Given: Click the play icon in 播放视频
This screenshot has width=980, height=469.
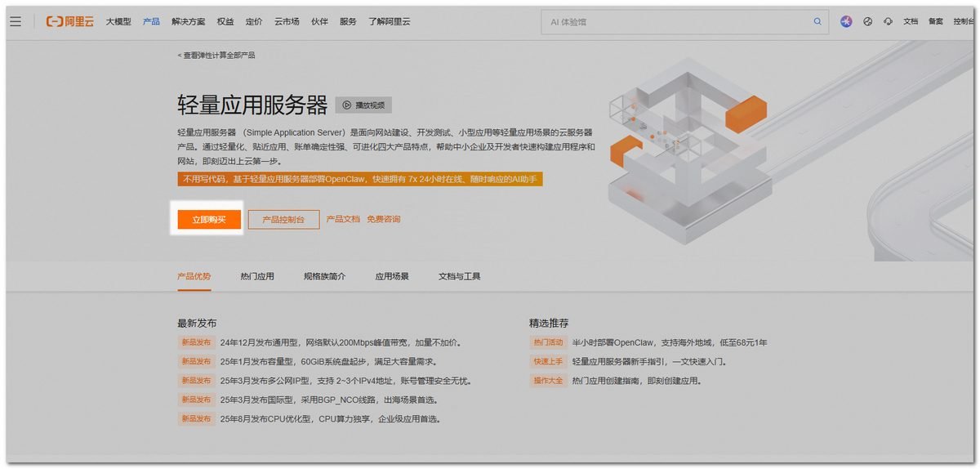Looking at the screenshot, I should click(x=347, y=105).
